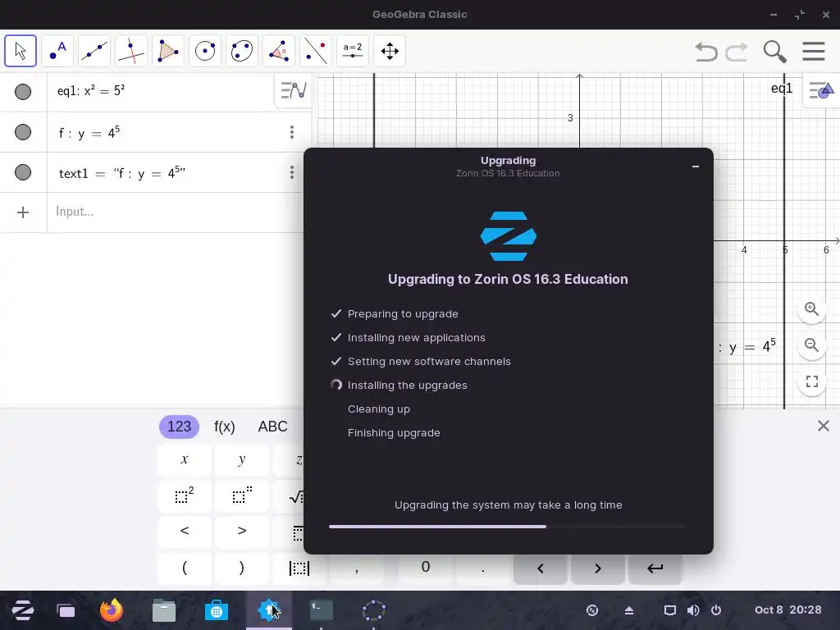
Task: Open the Software store from taskbar
Action: tap(217, 610)
